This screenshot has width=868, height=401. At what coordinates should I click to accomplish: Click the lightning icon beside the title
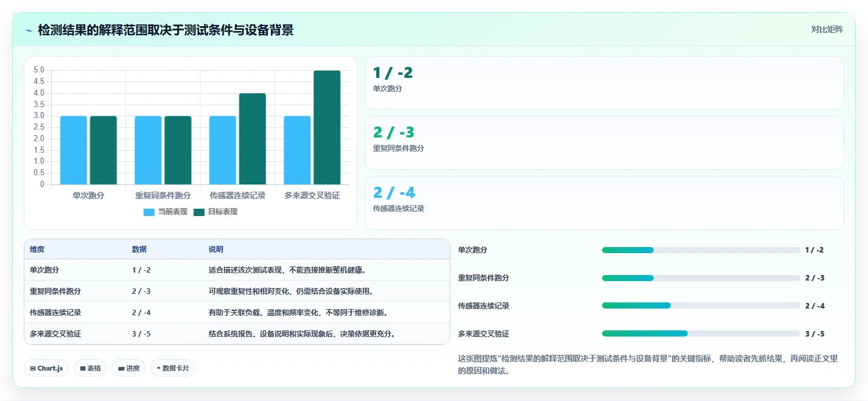click(x=29, y=30)
